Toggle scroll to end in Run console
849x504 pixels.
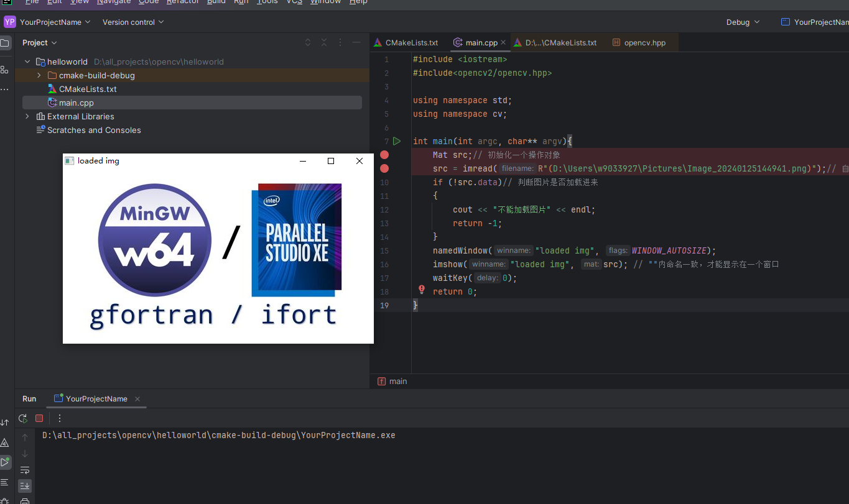coord(25,485)
